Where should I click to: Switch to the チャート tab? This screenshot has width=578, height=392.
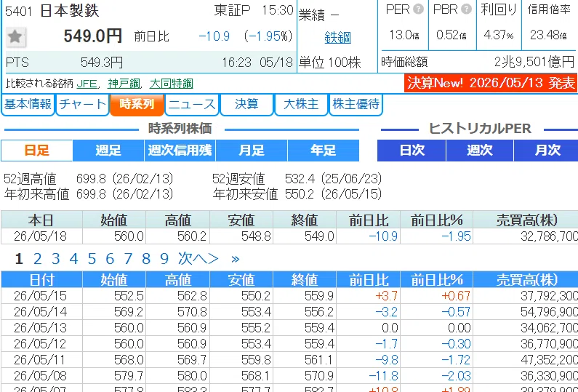pos(83,104)
